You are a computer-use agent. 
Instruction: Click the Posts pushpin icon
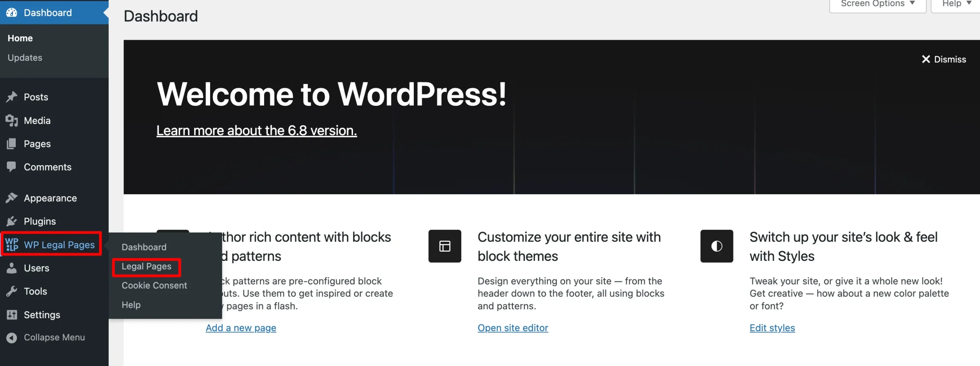(12, 97)
